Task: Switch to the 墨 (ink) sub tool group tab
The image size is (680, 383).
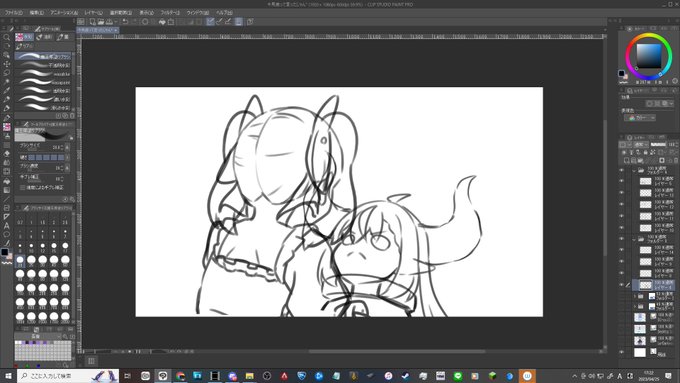Action: coord(63,37)
